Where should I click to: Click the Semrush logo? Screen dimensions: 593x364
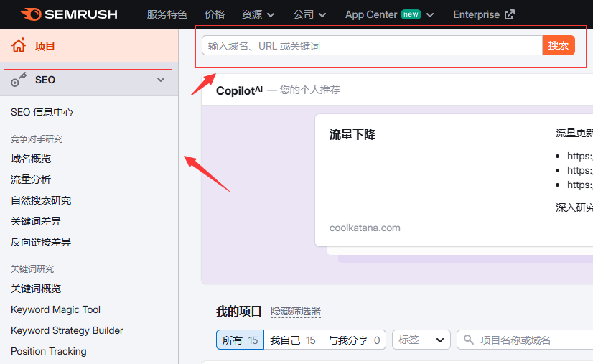(68, 14)
